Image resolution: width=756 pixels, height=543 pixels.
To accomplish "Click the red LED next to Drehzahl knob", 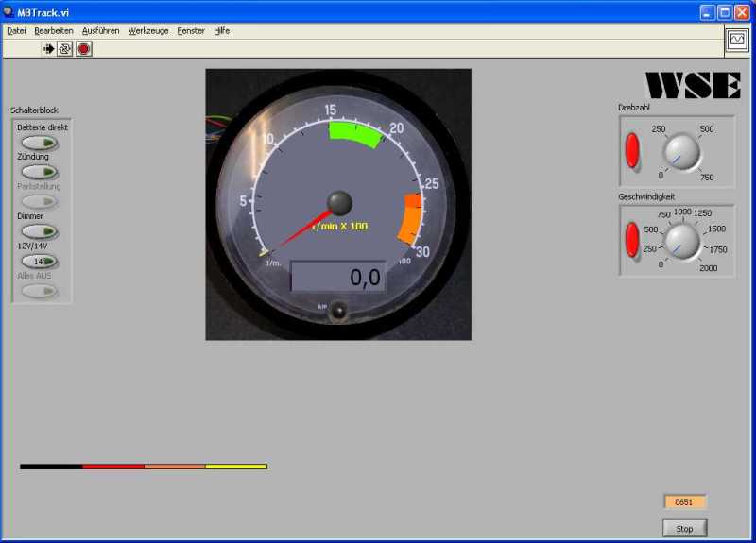I will tap(630, 151).
